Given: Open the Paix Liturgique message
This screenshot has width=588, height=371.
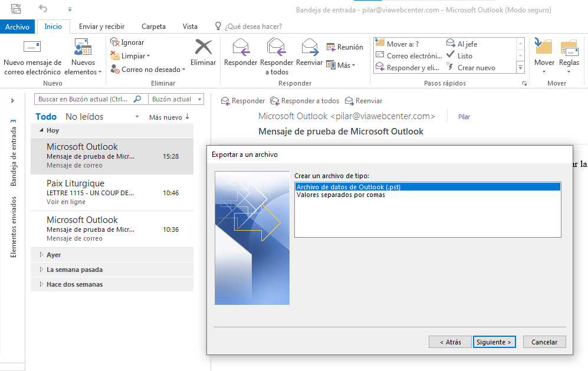Looking at the screenshot, I should [112, 192].
